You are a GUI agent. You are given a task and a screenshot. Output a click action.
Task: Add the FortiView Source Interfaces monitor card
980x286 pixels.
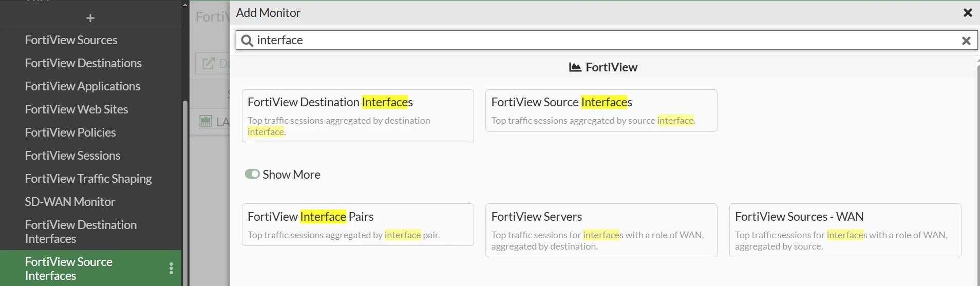tap(601, 110)
